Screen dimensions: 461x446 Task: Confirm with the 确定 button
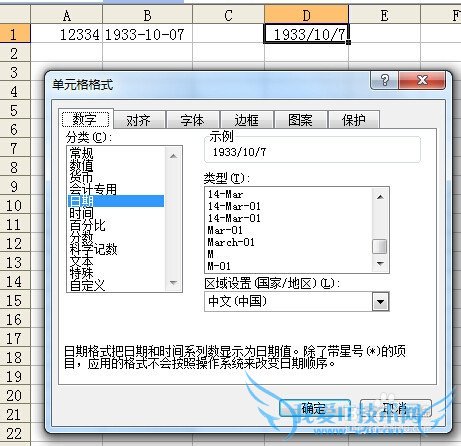(314, 408)
